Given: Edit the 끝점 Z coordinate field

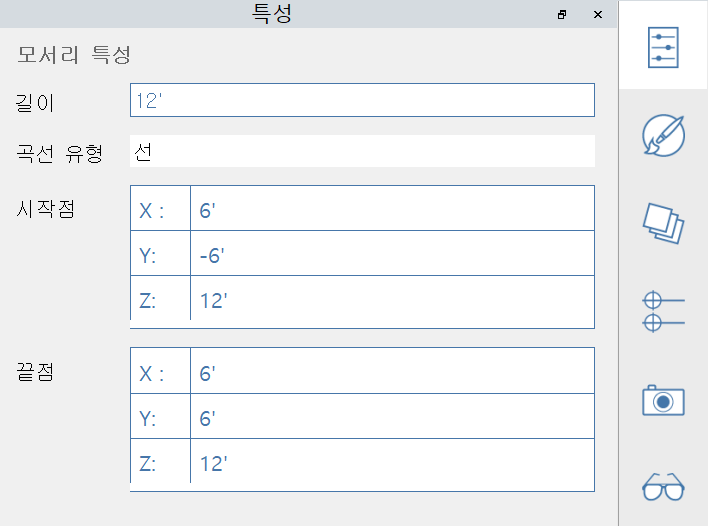Looking at the screenshot, I should [392, 463].
